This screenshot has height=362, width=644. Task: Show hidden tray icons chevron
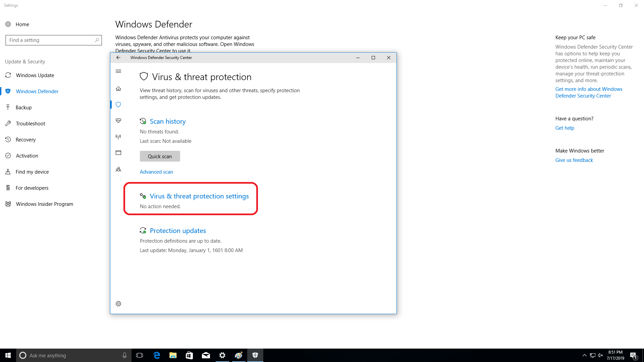[584, 355]
